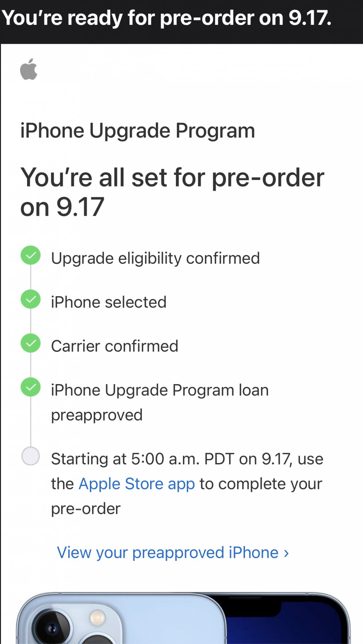Click the iPhone selected step text
Screen dimensions: 363x644
pyautogui.click(x=109, y=302)
